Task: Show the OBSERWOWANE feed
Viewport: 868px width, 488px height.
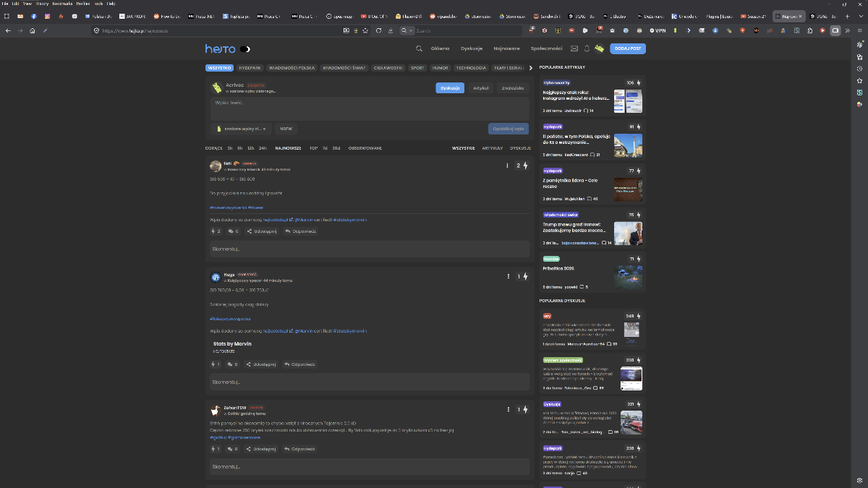Action: click(365, 147)
